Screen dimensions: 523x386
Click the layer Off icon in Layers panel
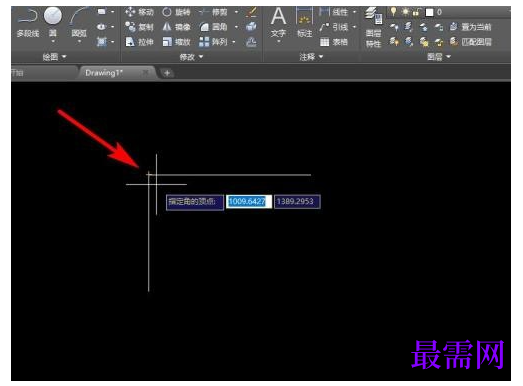coord(394,27)
